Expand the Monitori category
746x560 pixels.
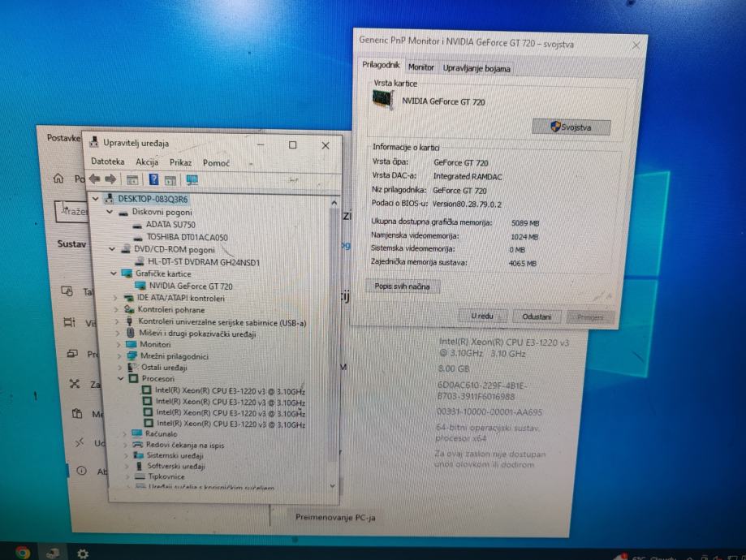(x=119, y=344)
